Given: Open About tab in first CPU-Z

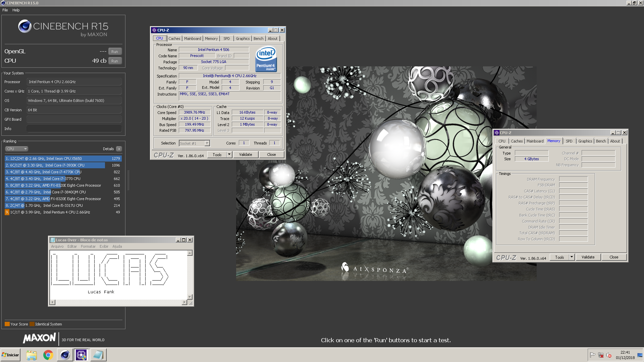Looking at the screenshot, I should 272,39.
